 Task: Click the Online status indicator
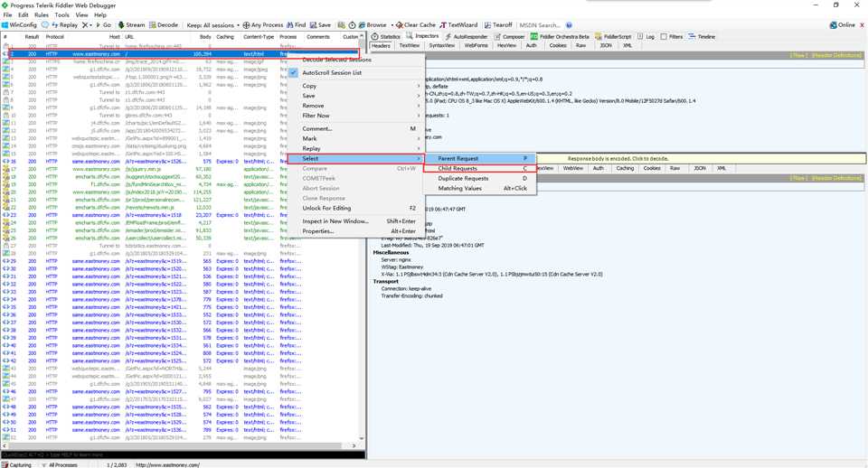click(x=842, y=25)
